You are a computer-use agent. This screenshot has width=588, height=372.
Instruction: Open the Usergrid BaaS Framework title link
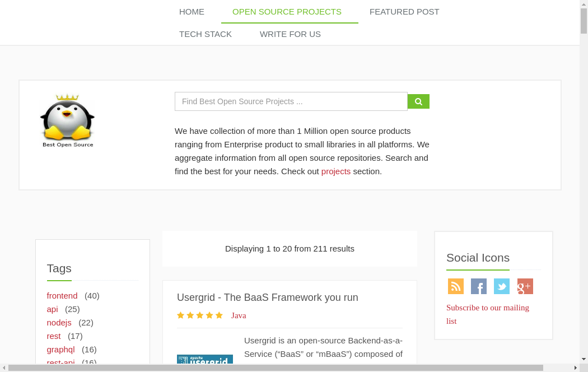267,297
